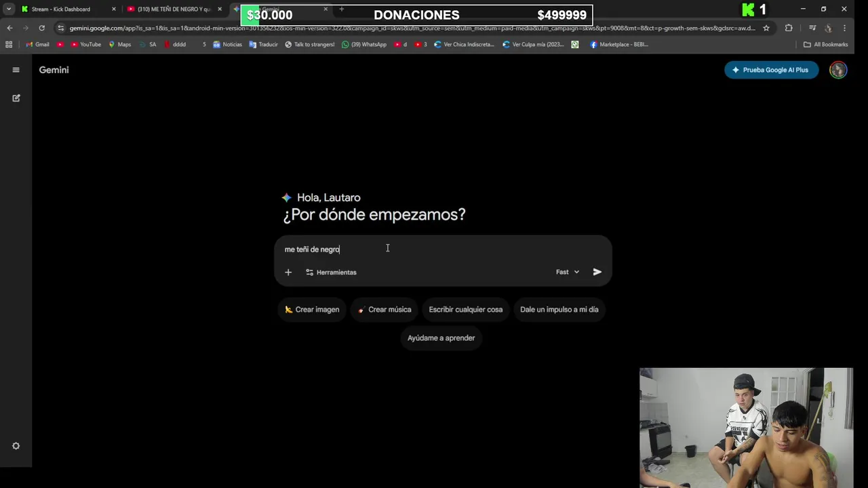
Task: Open the bookmarks bar apps grid icon
Action: [9, 44]
